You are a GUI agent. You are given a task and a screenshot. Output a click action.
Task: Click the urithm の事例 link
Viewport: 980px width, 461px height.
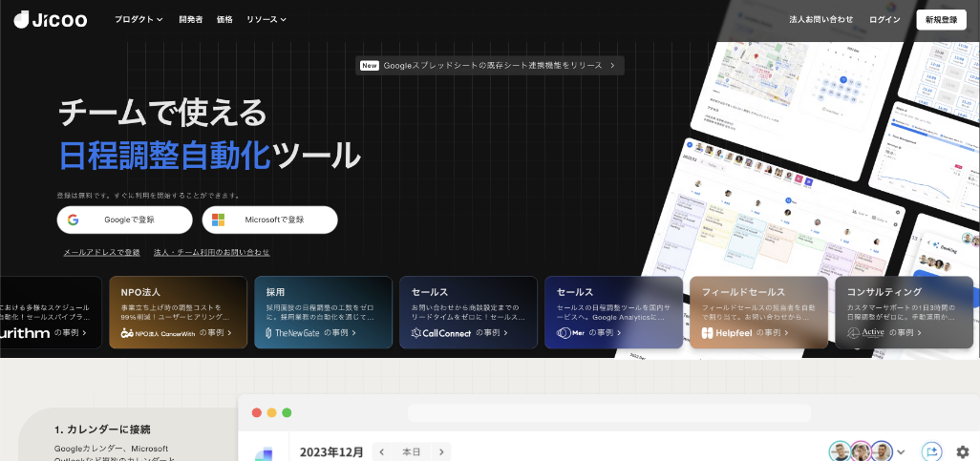[43, 333]
